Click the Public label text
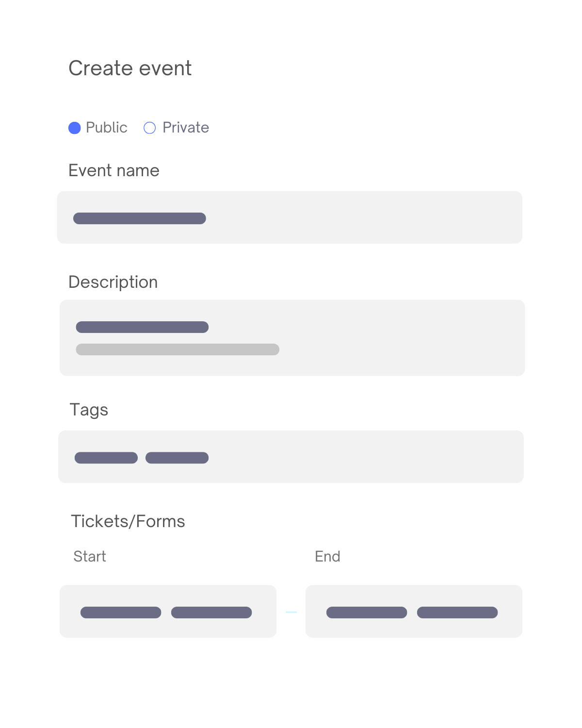This screenshot has width=582, height=728. [x=106, y=128]
